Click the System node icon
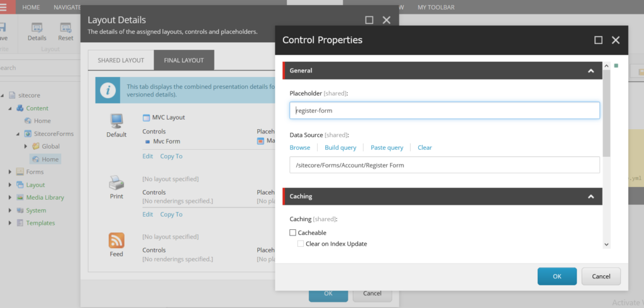The height and width of the screenshot is (308, 644). 19,210
